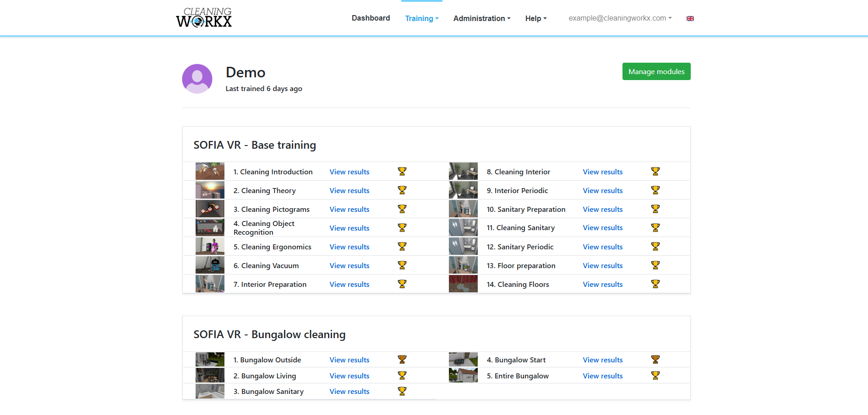Click trophy icon for Cleaning Ergonomics
Viewport: 868px width, 415px height.
pyautogui.click(x=402, y=246)
